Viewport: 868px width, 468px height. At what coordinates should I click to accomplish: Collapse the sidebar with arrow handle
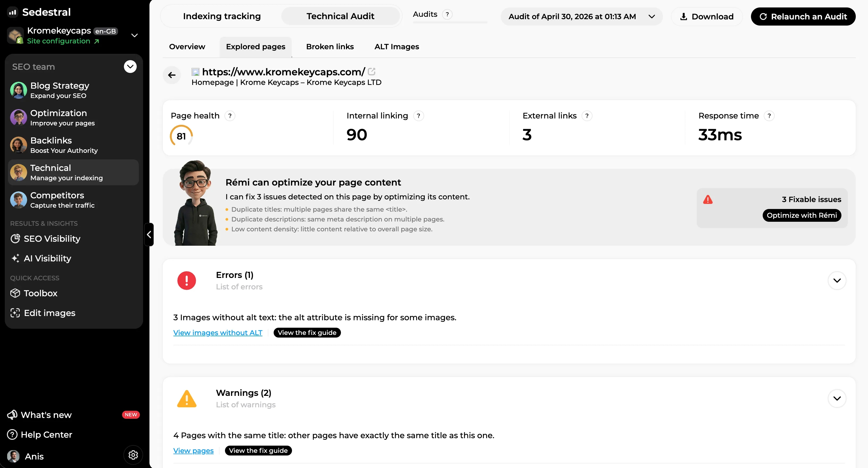(149, 235)
